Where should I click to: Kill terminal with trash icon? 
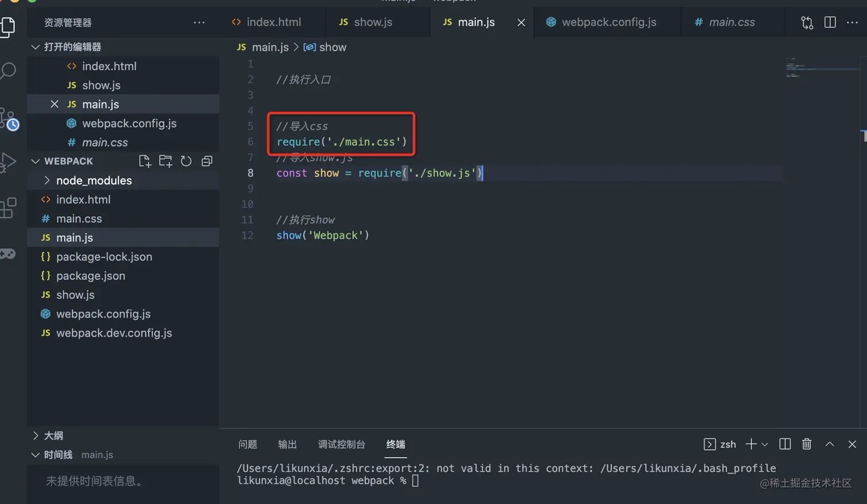click(807, 444)
